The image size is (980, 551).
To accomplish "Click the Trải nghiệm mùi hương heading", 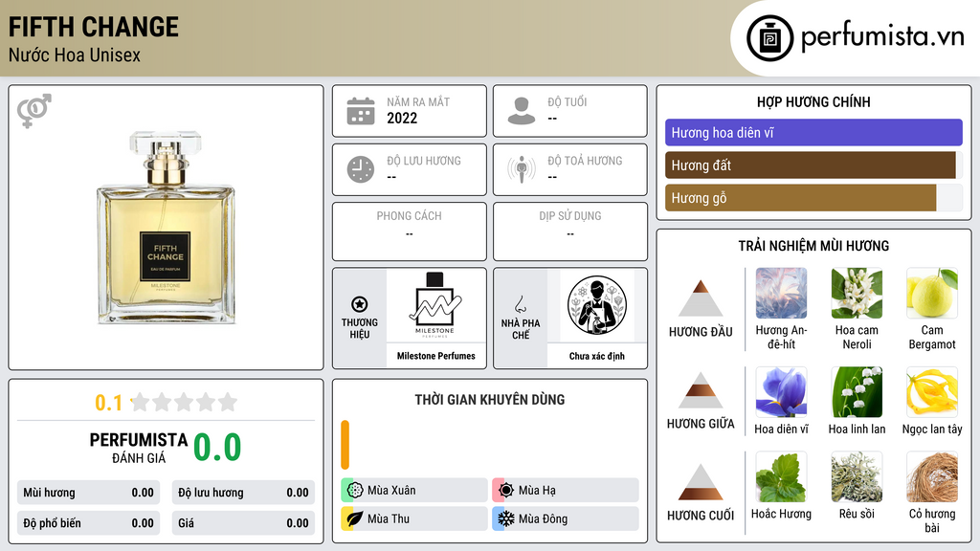I will pos(813,246).
